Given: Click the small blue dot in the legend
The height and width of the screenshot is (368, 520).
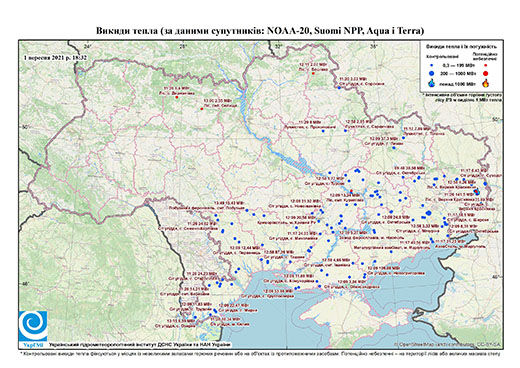Looking at the screenshot, I should pos(431,66).
